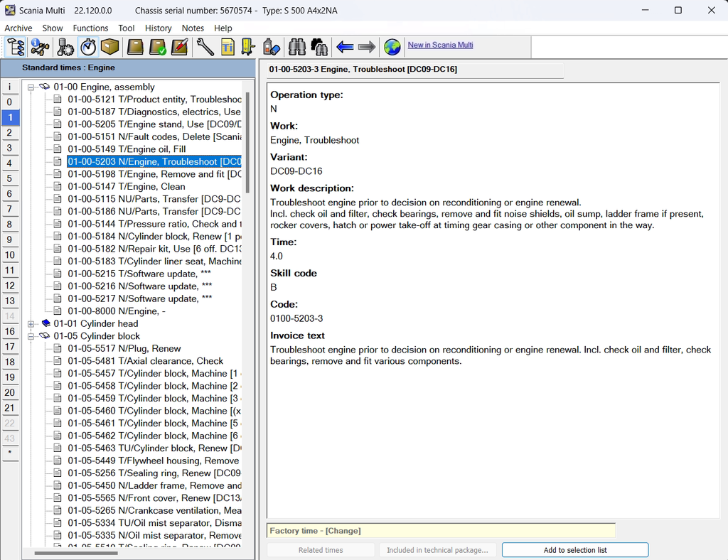The image size is (728, 560).
Task: Select the wrench tool icon
Action: click(x=205, y=47)
